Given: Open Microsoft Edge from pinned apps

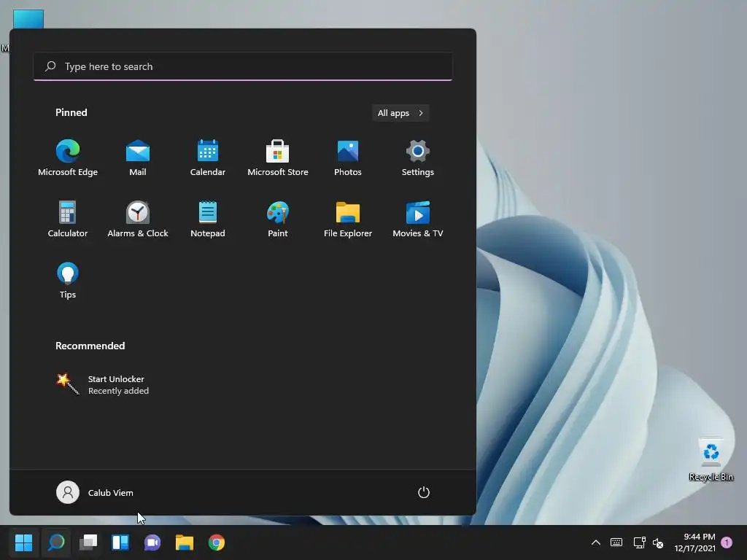Looking at the screenshot, I should (68, 158).
